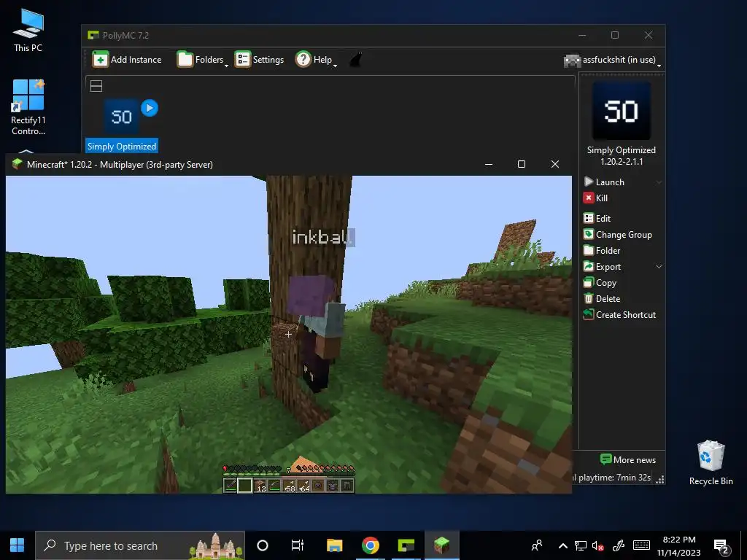747x560 pixels.
Task: Select Rectify11 Control Center desktop shortcut
Action: tap(28, 108)
